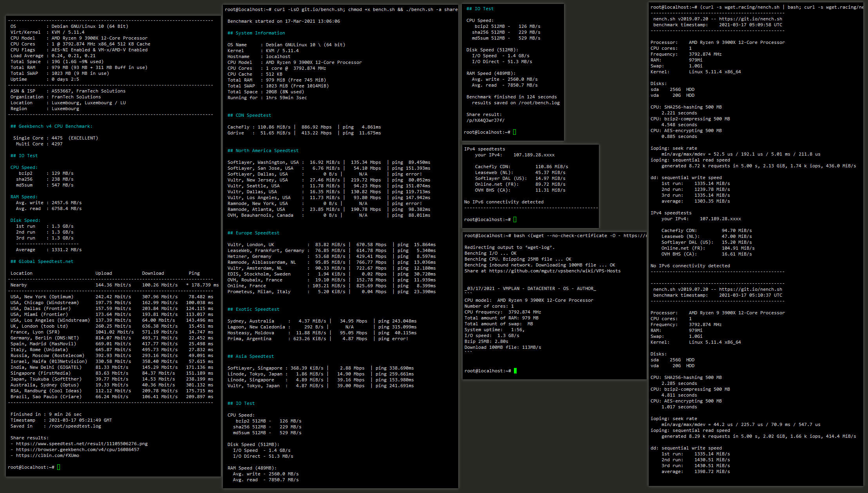Click 'Finished in : 9 min 26 sec' line

(46, 414)
